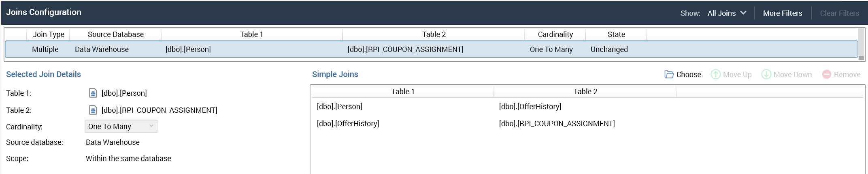868x174 pixels.
Task: Click the Move Up arrow icon
Action: (x=715, y=75)
